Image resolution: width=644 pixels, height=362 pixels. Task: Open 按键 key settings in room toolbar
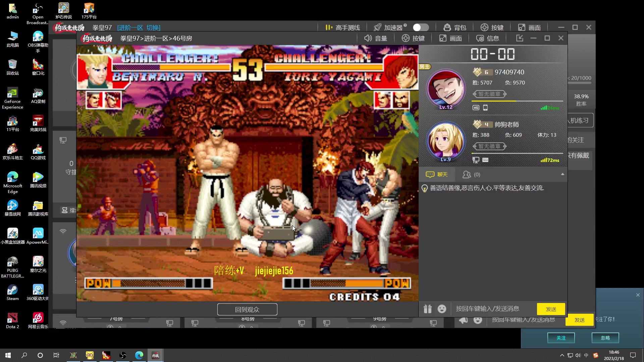413,38
